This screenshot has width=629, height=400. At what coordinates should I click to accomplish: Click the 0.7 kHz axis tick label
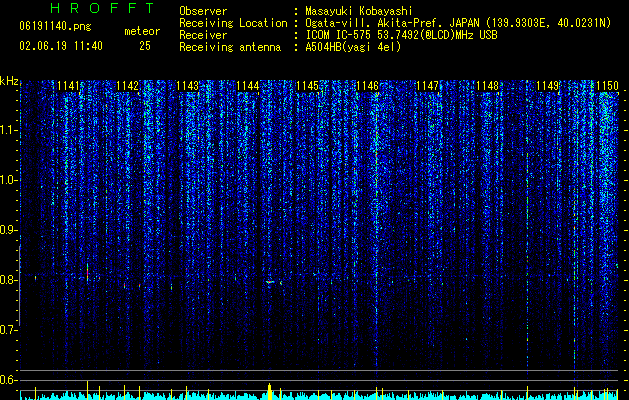tap(8, 330)
